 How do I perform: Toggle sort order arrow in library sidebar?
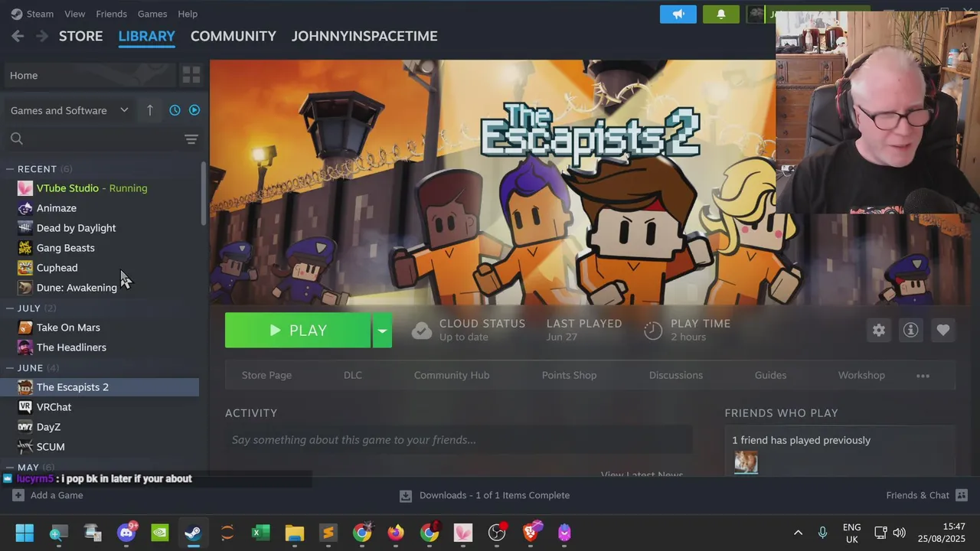tap(149, 110)
